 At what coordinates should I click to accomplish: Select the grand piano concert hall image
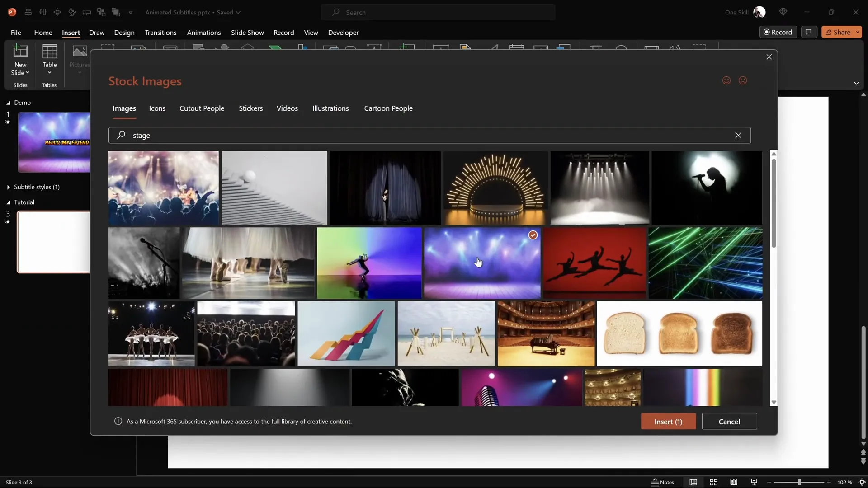click(546, 334)
